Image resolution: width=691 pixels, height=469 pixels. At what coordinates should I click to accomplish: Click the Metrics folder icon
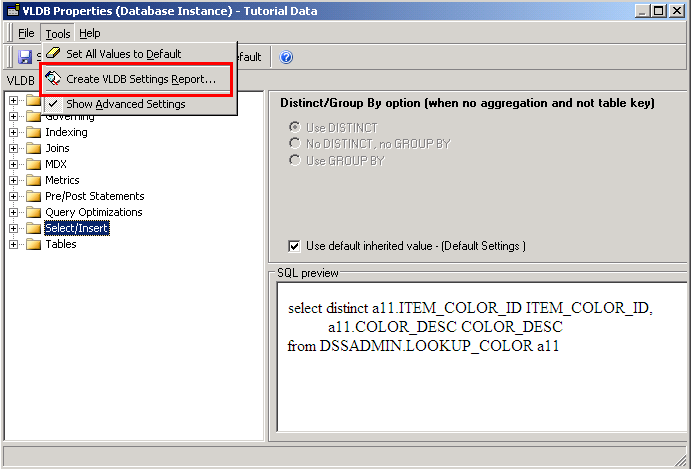34,180
